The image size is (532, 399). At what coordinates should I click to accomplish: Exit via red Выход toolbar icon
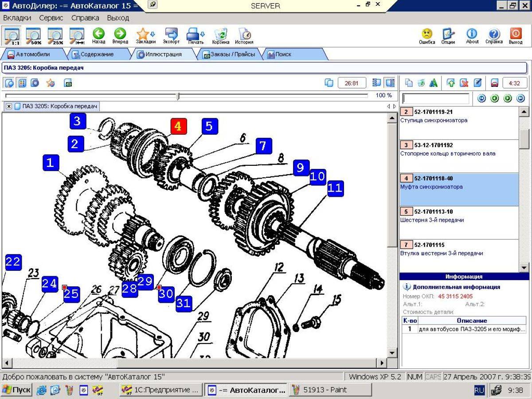(516, 36)
